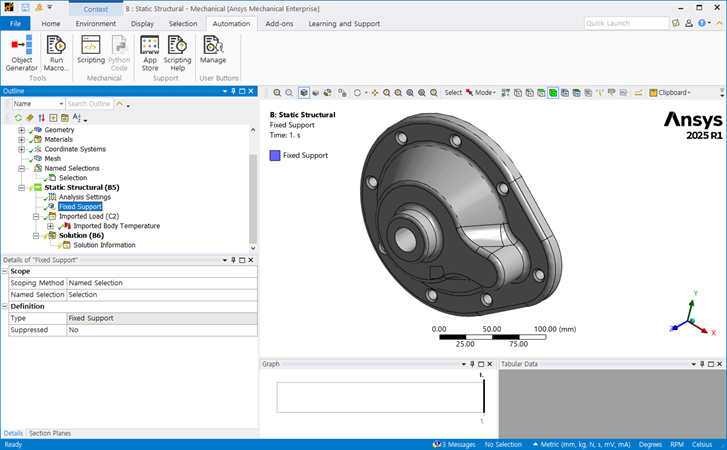Open the selection Mode dropdown
The height and width of the screenshot is (450, 727).
tap(481, 93)
